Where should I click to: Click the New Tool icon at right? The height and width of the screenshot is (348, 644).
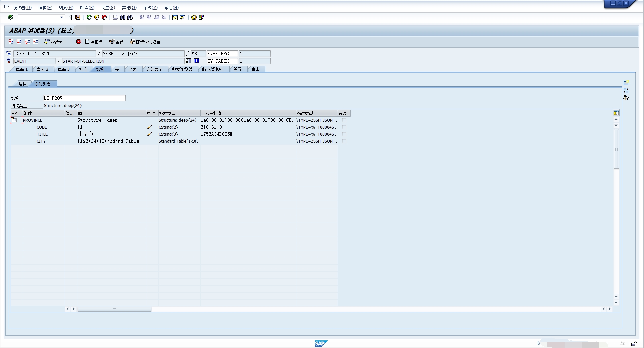[626, 83]
